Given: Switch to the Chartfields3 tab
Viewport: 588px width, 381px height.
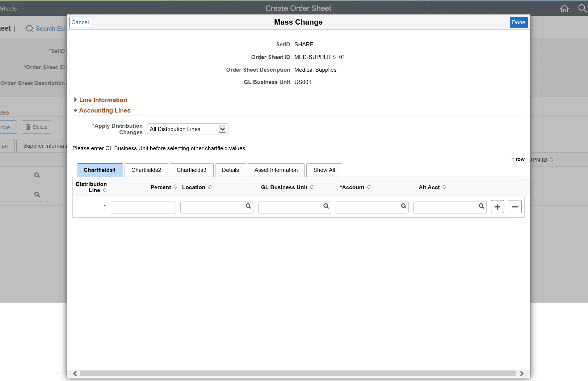Looking at the screenshot, I should 192,170.
